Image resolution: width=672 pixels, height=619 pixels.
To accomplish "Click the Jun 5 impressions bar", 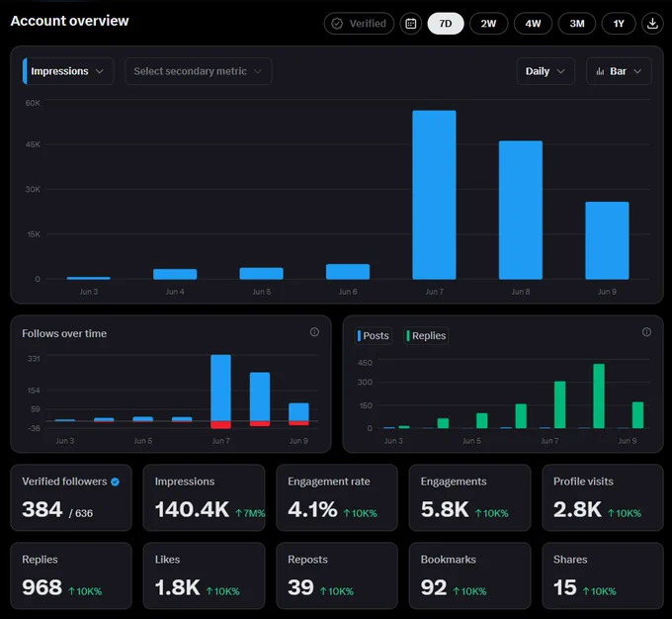I will 262,273.
